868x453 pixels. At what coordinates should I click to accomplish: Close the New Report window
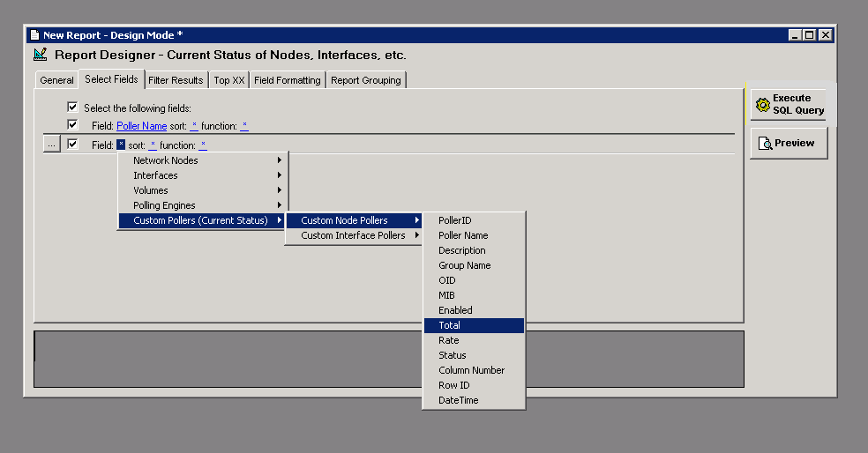(x=825, y=35)
